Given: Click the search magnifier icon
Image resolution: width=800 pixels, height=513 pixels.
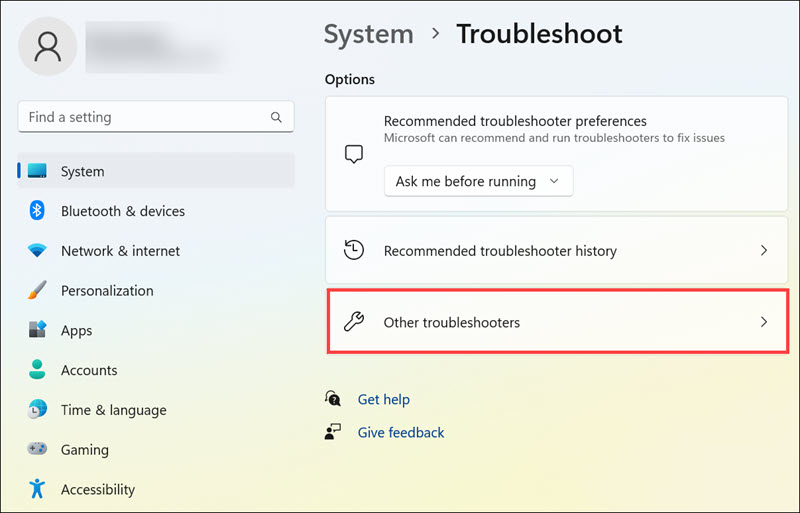Looking at the screenshot, I should click(x=276, y=117).
